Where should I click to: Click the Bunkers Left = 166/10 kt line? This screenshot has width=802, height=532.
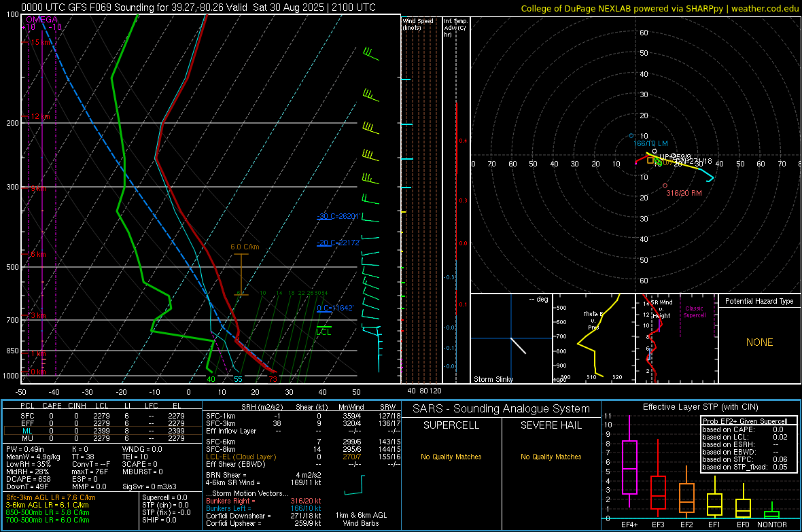point(264,508)
